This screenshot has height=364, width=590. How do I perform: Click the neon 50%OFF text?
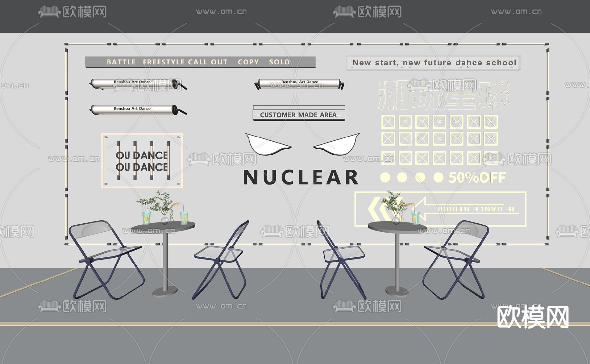click(x=477, y=178)
